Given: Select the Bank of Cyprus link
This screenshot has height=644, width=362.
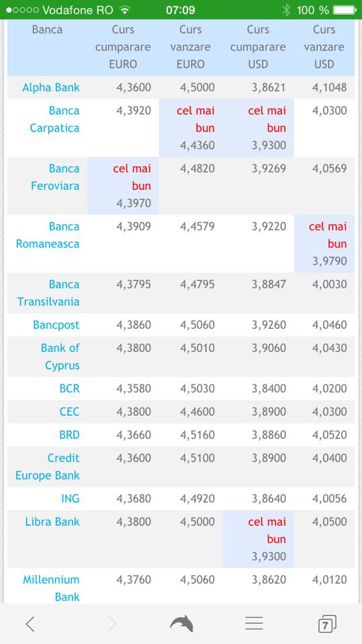Looking at the screenshot, I should pyautogui.click(x=60, y=356).
